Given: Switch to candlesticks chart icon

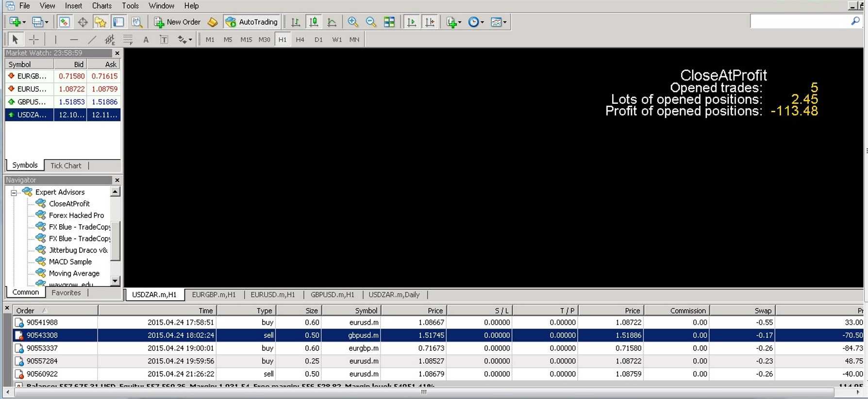Looking at the screenshot, I should coord(314,22).
